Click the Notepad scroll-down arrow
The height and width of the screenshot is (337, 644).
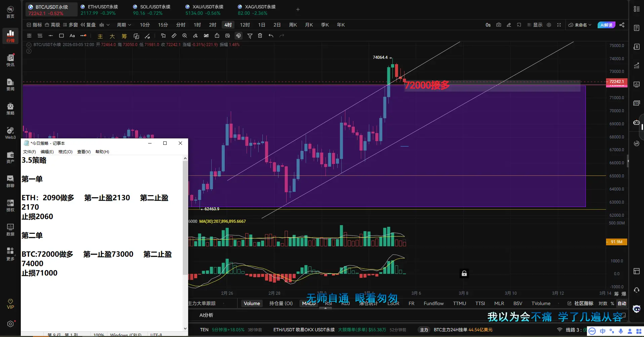coord(185,329)
